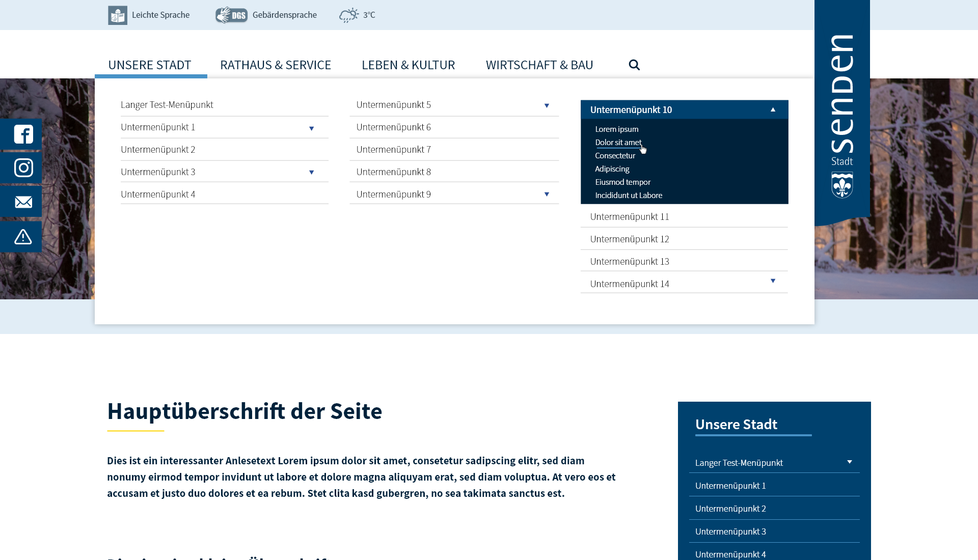This screenshot has width=978, height=560.
Task: Collapse Untermenüpunkt 10 submenu arrow
Action: coord(773,109)
